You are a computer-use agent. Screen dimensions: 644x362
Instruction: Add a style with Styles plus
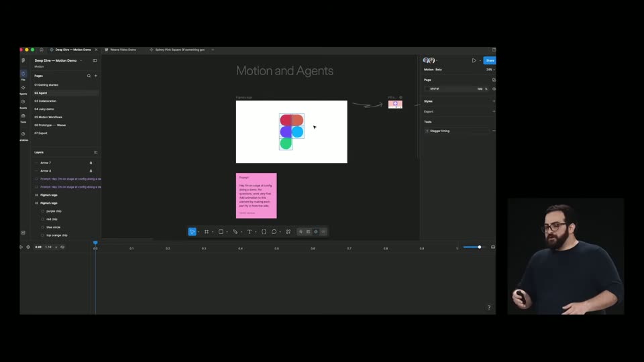pos(494,101)
